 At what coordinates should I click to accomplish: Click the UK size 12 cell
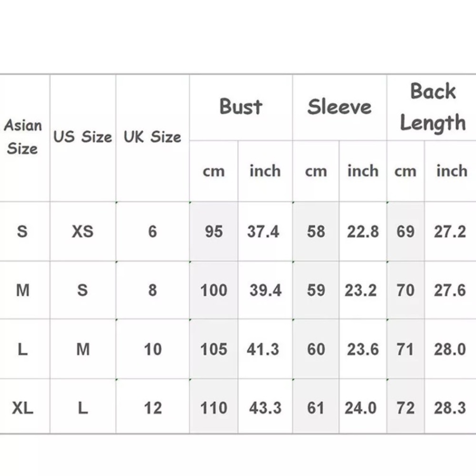(152, 407)
